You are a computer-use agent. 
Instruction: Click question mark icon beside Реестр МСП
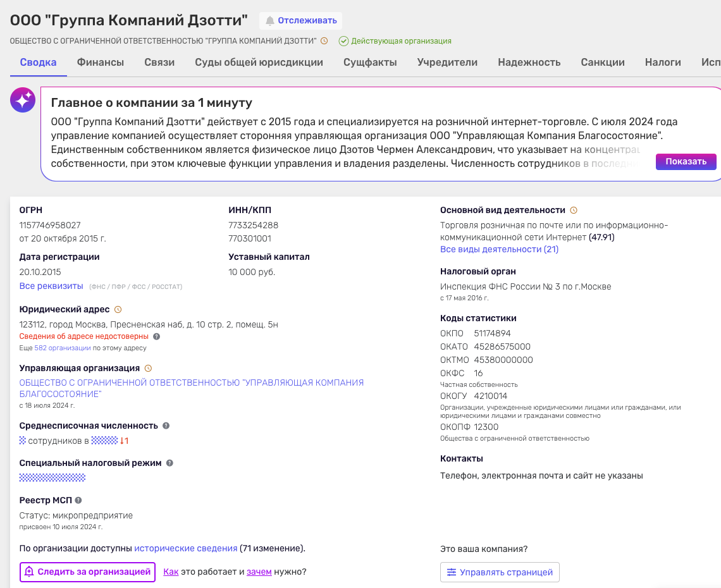point(78,500)
